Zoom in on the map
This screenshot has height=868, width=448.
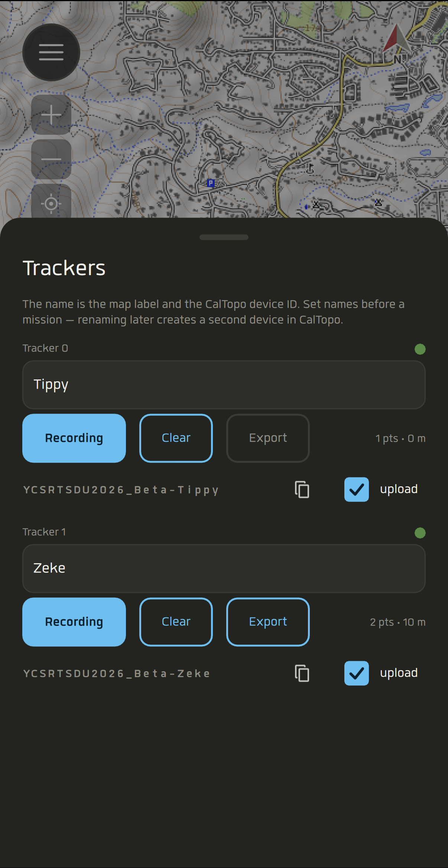pyautogui.click(x=51, y=114)
